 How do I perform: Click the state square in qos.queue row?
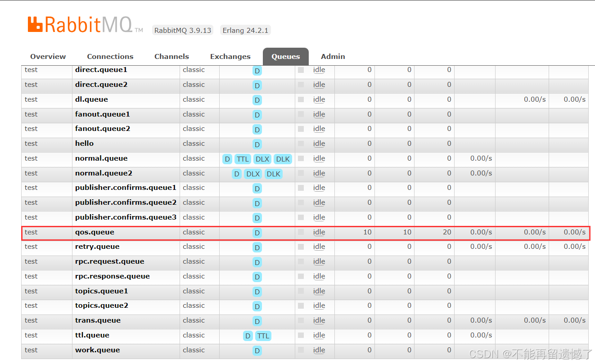tap(301, 232)
